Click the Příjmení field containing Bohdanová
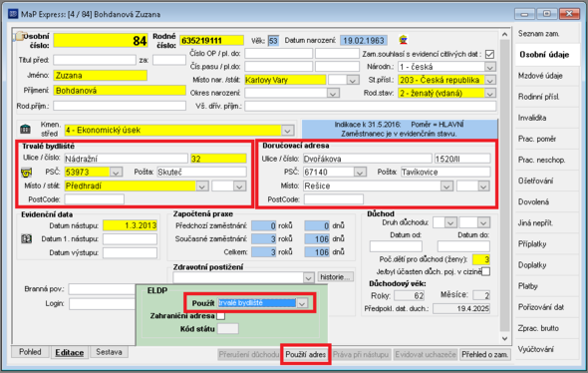The image size is (588, 373). [120, 91]
